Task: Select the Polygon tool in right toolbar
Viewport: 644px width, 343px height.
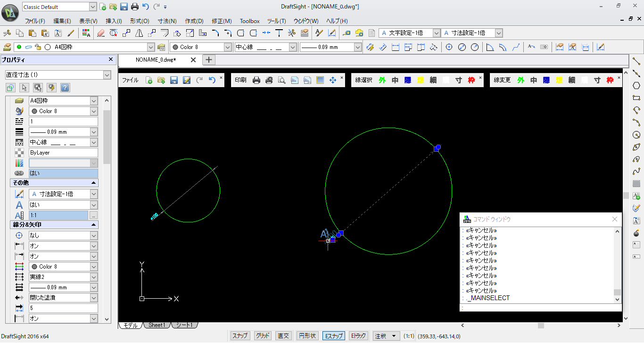Action: click(636, 85)
